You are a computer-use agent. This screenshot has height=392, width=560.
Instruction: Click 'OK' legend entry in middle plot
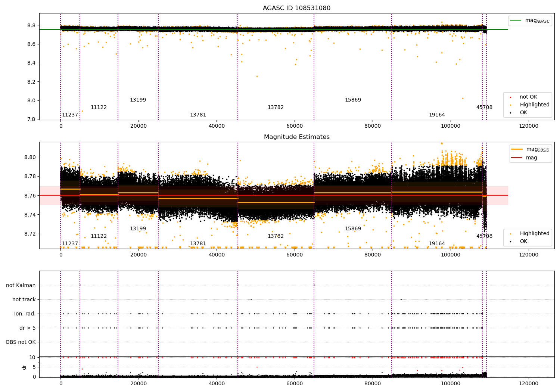click(x=523, y=242)
